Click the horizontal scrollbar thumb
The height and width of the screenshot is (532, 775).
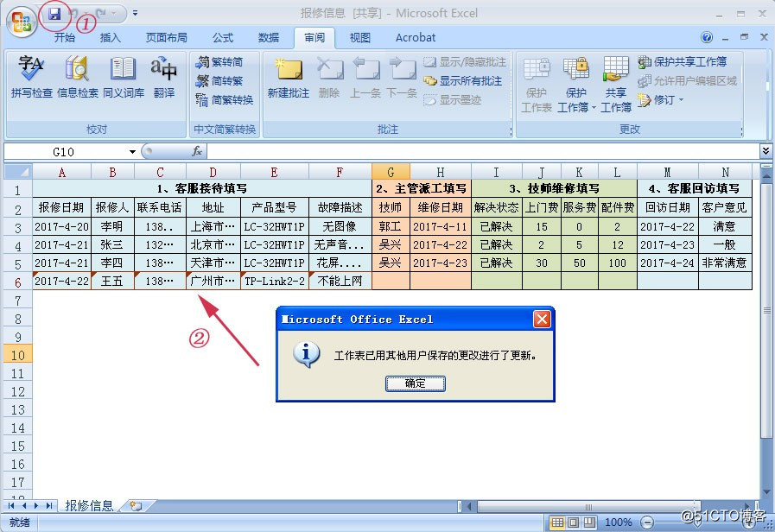tap(588, 506)
